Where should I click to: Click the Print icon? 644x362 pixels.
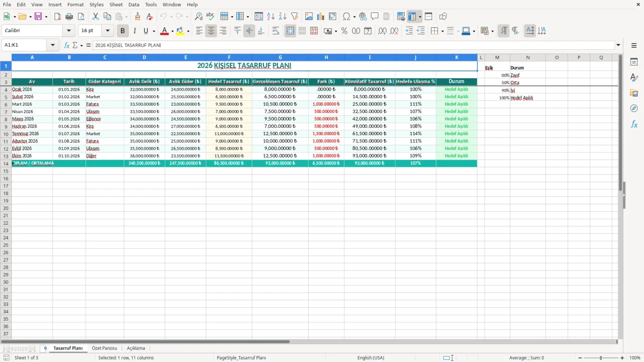[x=69, y=17]
